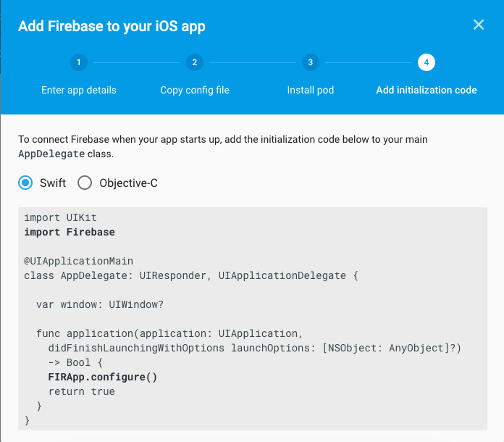Click the var window: UIWindow? line
This screenshot has height=442, width=504.
100,304
